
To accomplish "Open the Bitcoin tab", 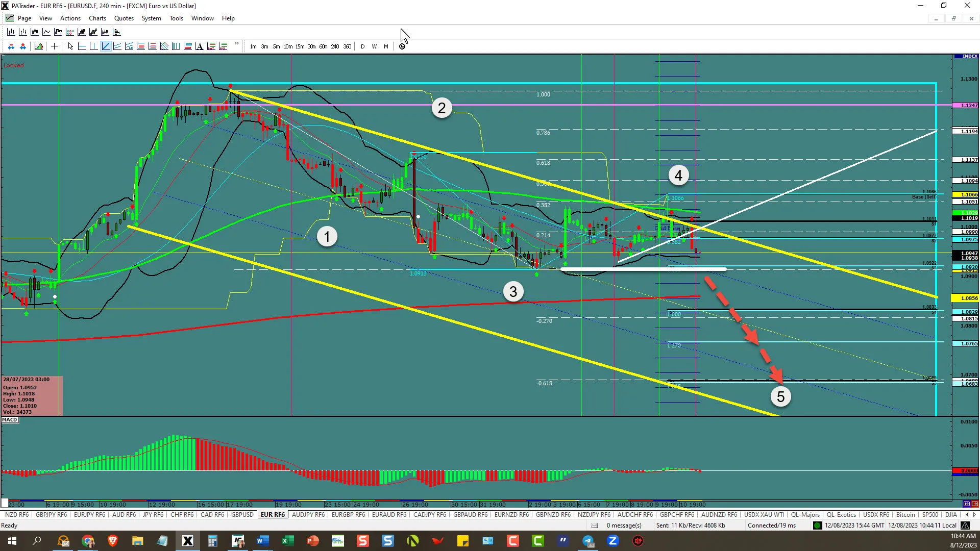I will click(x=905, y=515).
